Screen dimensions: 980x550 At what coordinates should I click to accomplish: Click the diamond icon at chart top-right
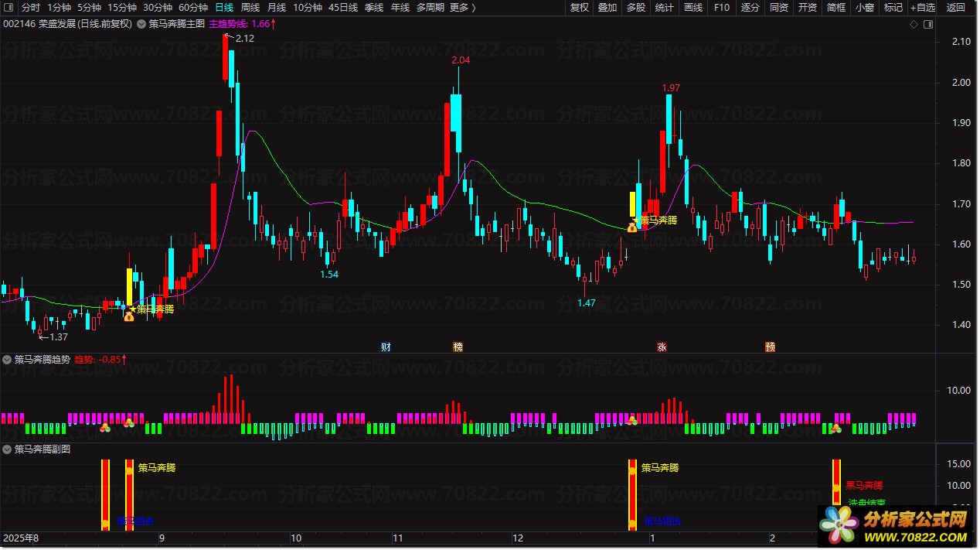pos(914,24)
